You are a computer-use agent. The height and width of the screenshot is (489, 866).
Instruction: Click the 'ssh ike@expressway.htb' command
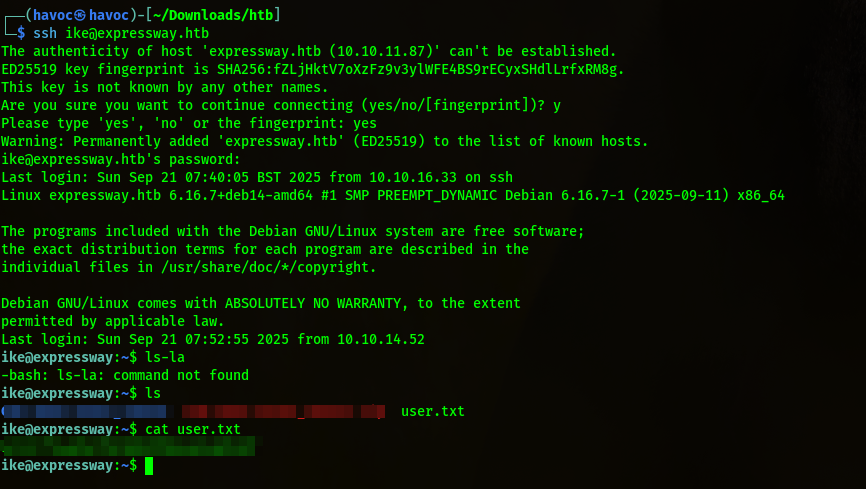pyautogui.click(x=121, y=33)
